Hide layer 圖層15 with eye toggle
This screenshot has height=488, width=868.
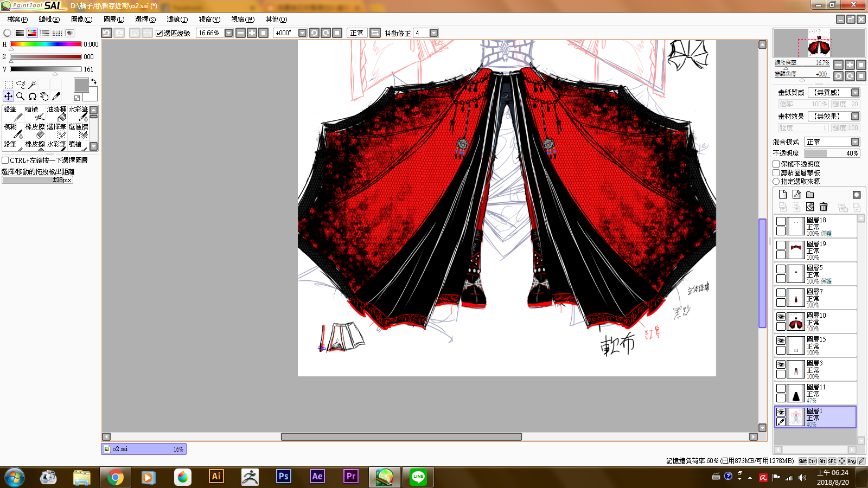point(781,341)
